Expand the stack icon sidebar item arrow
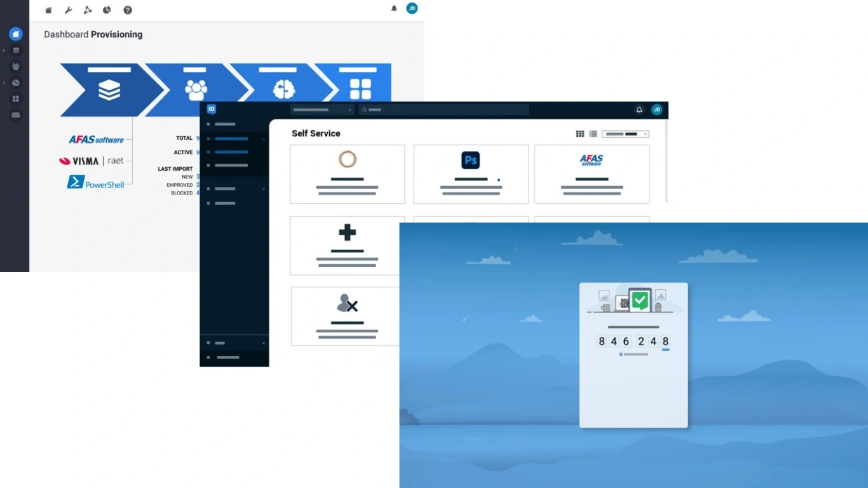868x488 pixels. click(x=4, y=50)
